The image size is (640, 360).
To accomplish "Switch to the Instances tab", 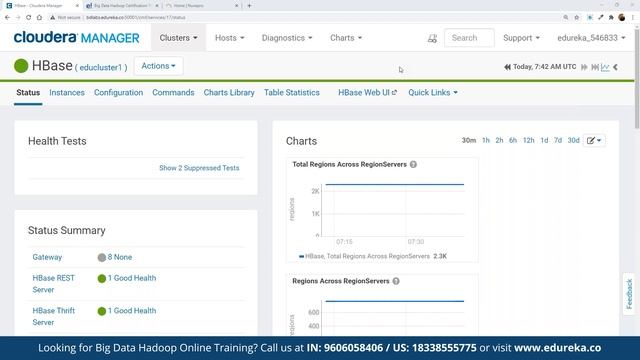I will pyautogui.click(x=67, y=93).
